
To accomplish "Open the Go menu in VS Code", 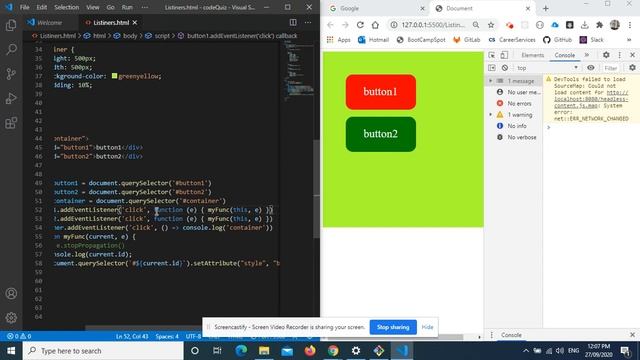I will point(111,7).
